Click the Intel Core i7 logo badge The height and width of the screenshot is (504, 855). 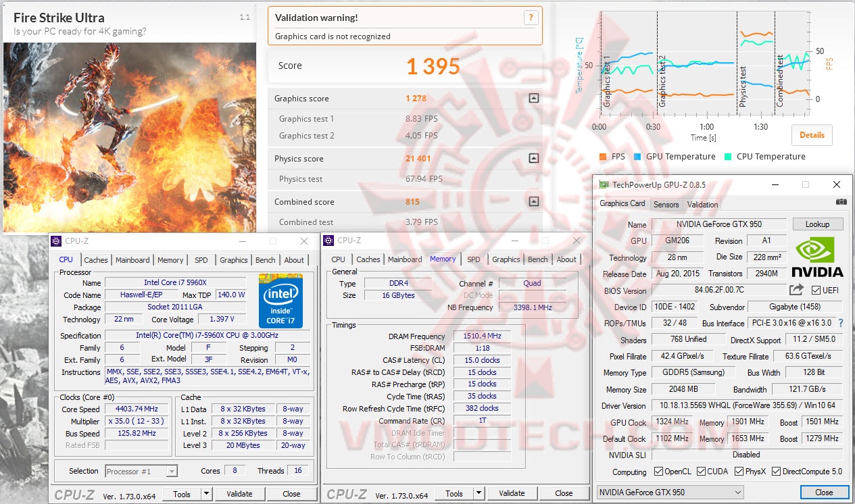(280, 301)
